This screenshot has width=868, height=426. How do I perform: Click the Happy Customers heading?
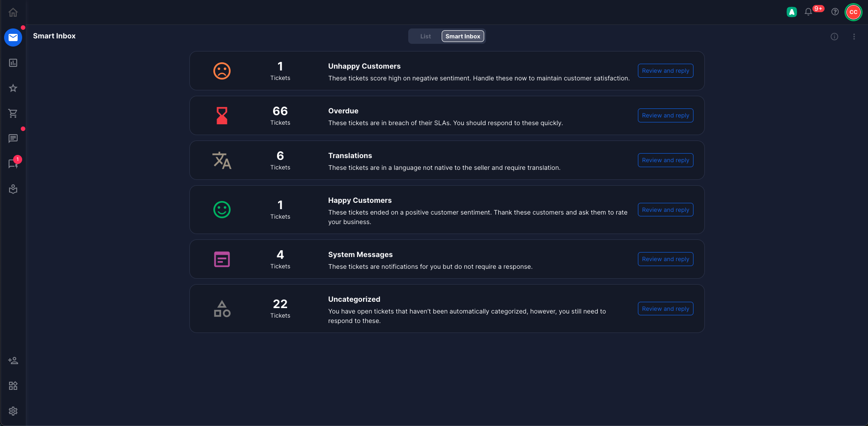(x=360, y=200)
